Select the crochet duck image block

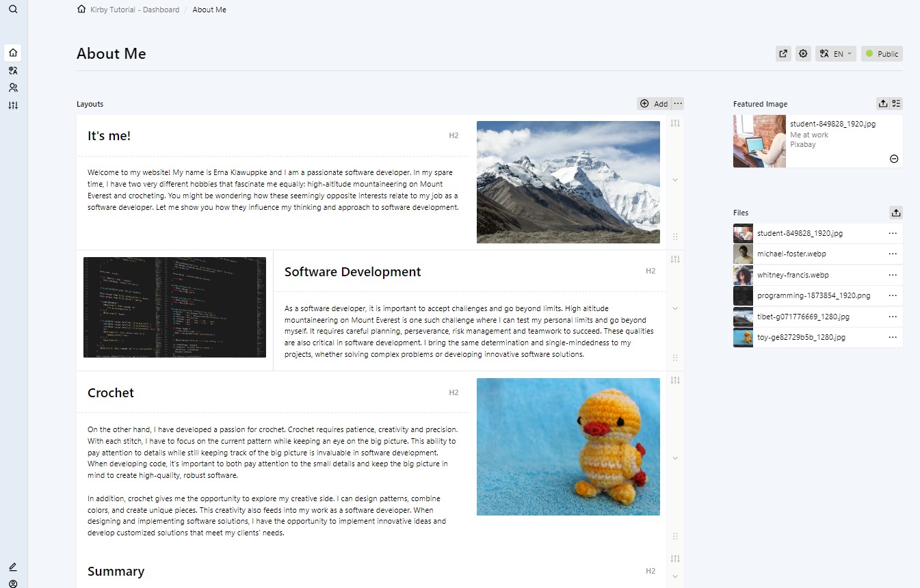[568, 446]
